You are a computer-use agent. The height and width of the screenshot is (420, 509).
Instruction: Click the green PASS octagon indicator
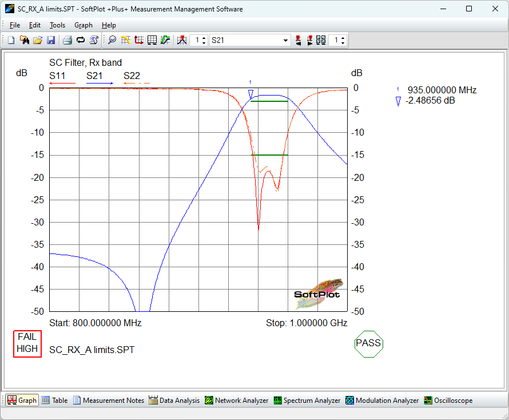coord(368,343)
